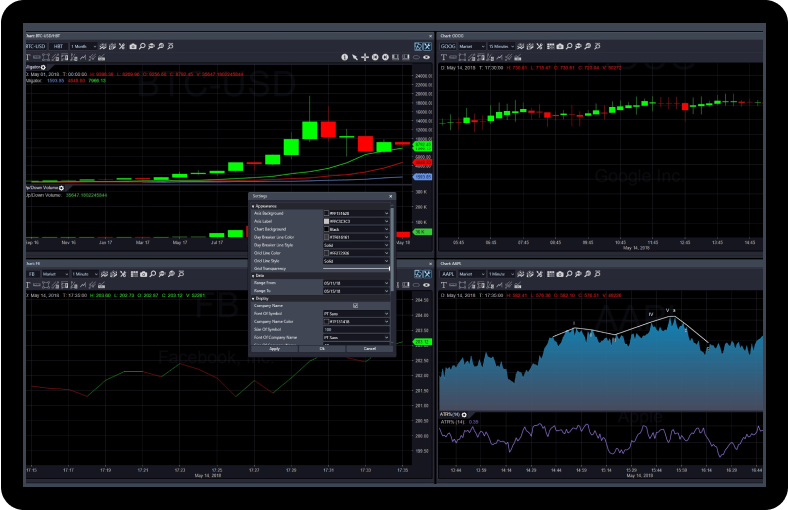Screen dimensions: 788x510
Task: Select the Text tool in GOOG chart toolbar
Action: click(x=444, y=57)
